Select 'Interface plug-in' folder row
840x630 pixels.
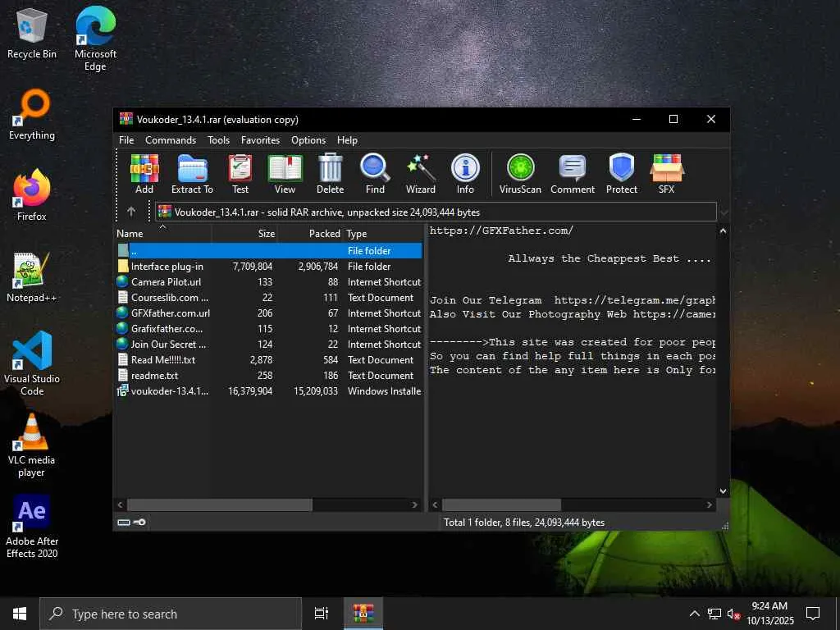(269, 267)
